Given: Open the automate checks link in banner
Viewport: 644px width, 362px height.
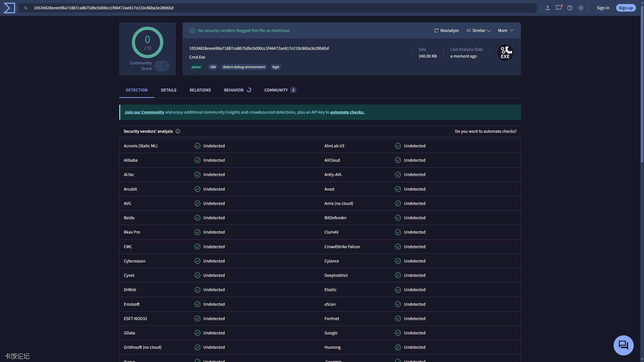Looking at the screenshot, I should point(347,112).
